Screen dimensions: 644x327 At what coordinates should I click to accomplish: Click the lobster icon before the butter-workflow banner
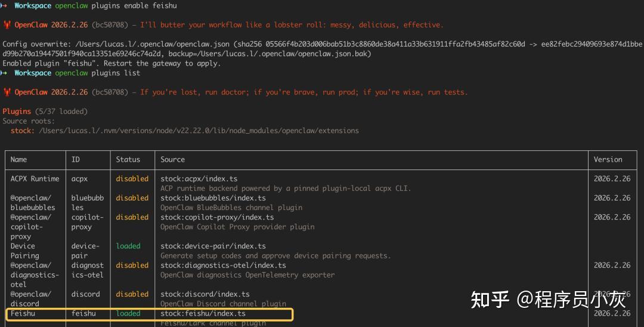pos(7,25)
